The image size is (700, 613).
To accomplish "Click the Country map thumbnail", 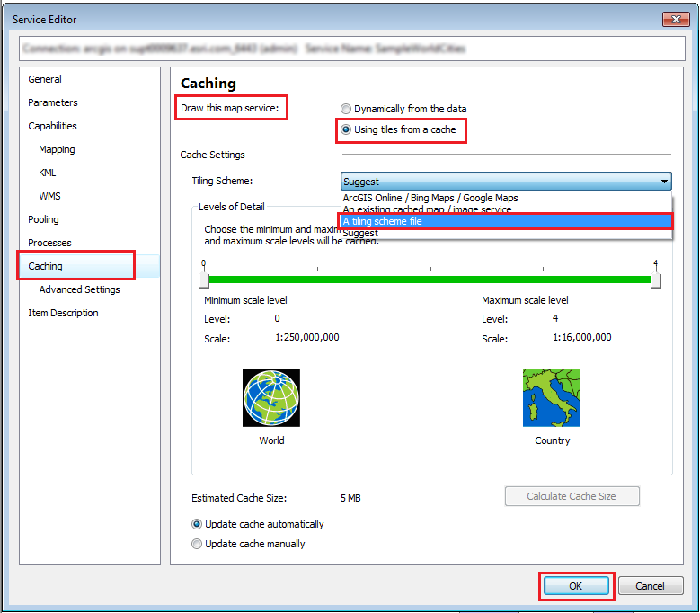I will pos(552,398).
